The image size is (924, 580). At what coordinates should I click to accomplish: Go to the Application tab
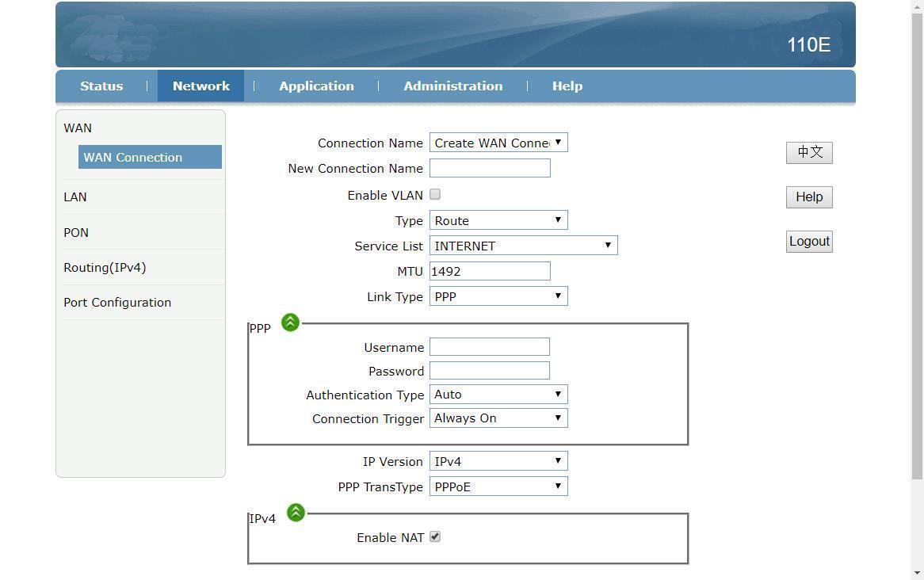click(x=316, y=86)
